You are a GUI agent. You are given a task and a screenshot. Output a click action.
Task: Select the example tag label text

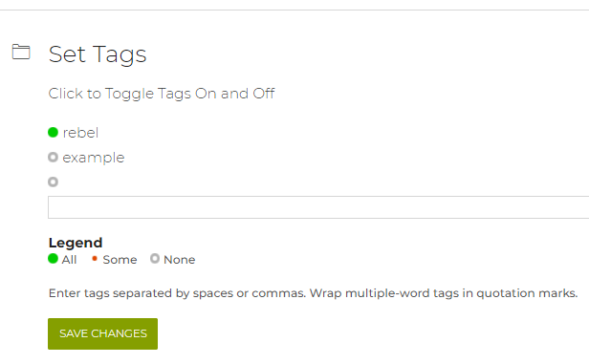(x=93, y=158)
